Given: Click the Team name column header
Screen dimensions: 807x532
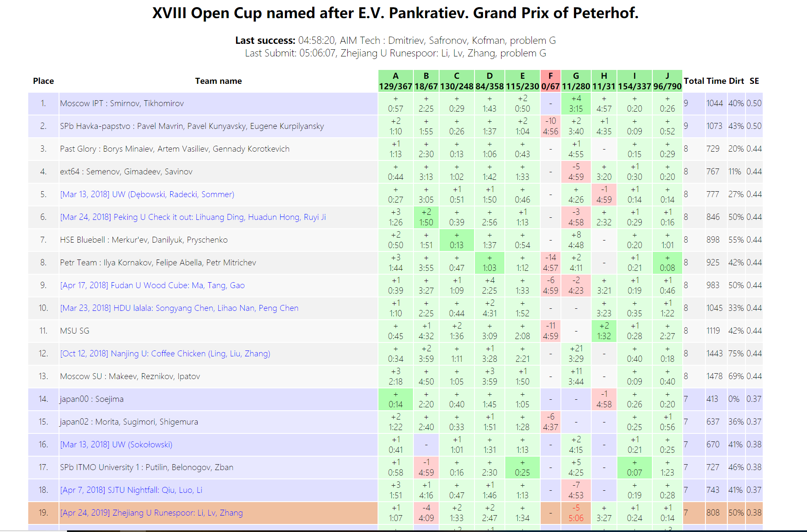Looking at the screenshot, I should click(x=218, y=81).
